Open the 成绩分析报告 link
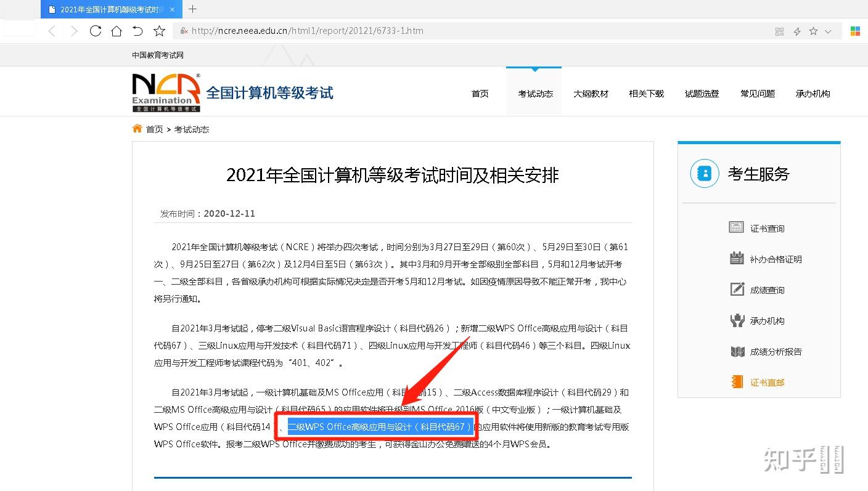868x491 pixels. tap(776, 352)
